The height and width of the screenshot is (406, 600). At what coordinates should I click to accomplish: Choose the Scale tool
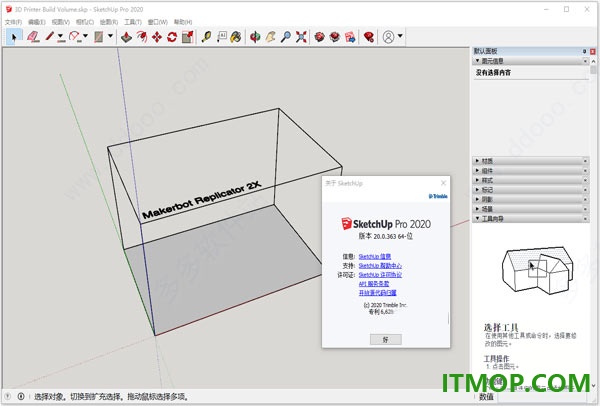[x=187, y=37]
